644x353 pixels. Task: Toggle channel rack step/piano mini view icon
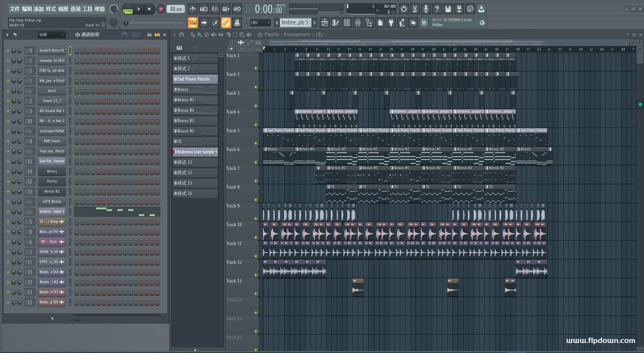(157, 35)
